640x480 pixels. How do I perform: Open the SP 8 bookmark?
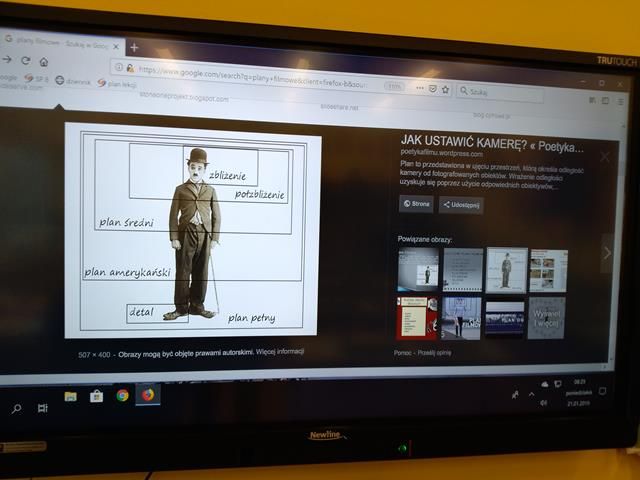(36, 78)
